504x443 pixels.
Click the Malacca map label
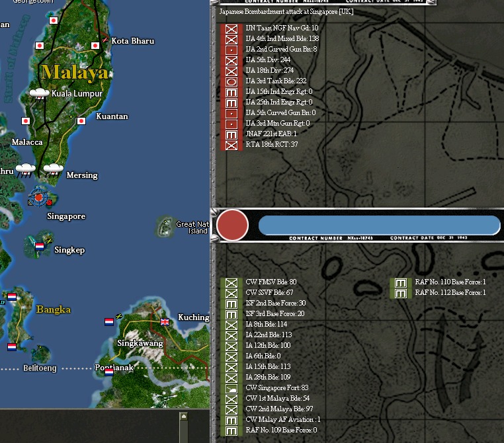27,142
